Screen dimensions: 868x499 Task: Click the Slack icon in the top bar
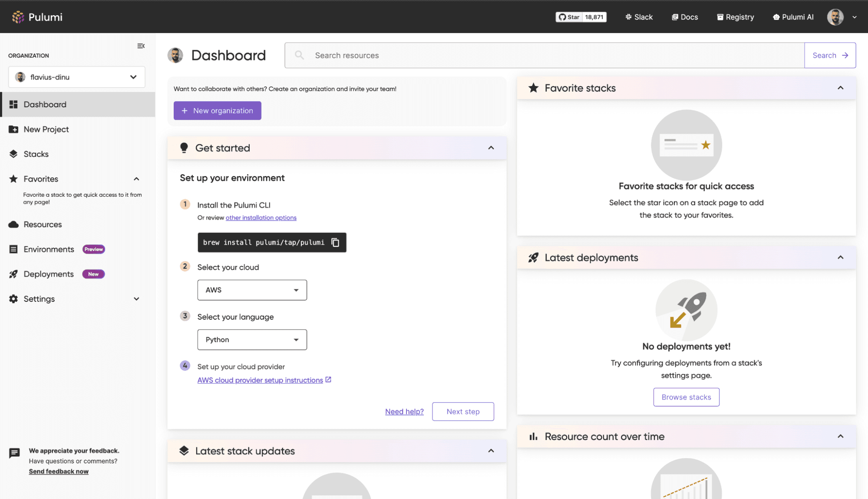628,17
